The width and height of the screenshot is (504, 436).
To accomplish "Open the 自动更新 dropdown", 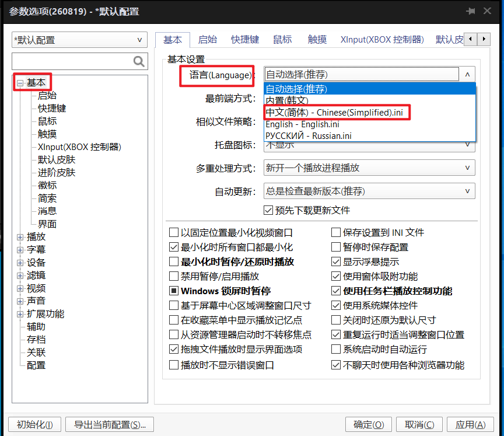I will (x=369, y=191).
